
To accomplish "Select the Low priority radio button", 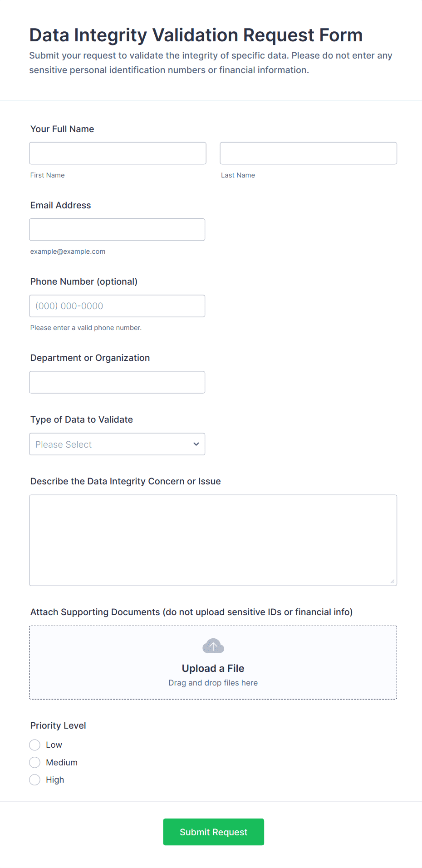I will click(35, 745).
